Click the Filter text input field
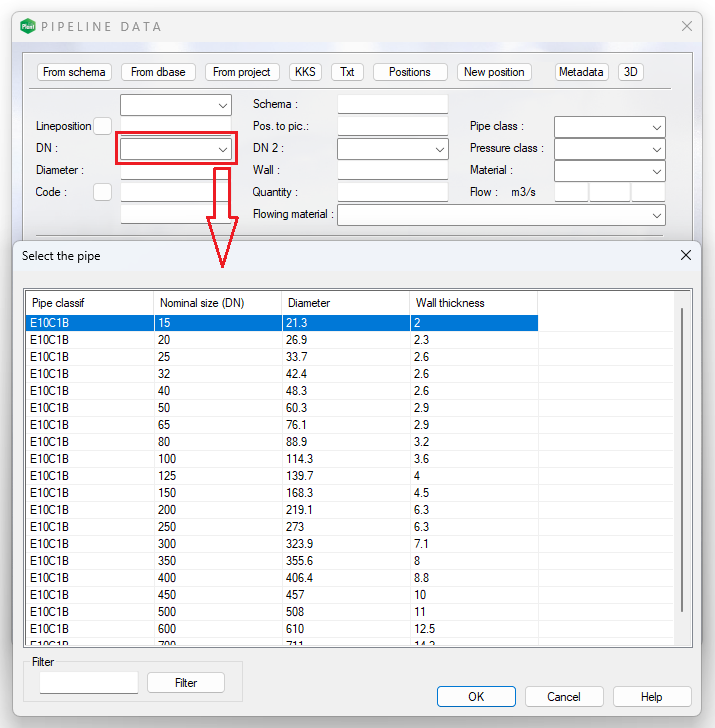Screen dimensions: 715x728 [89, 683]
